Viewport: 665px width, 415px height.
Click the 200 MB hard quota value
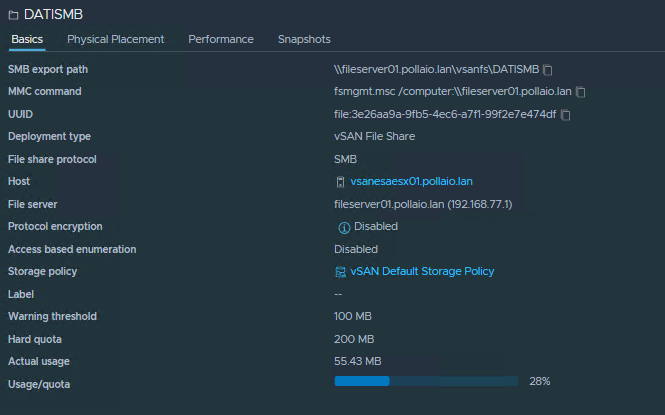click(x=354, y=339)
